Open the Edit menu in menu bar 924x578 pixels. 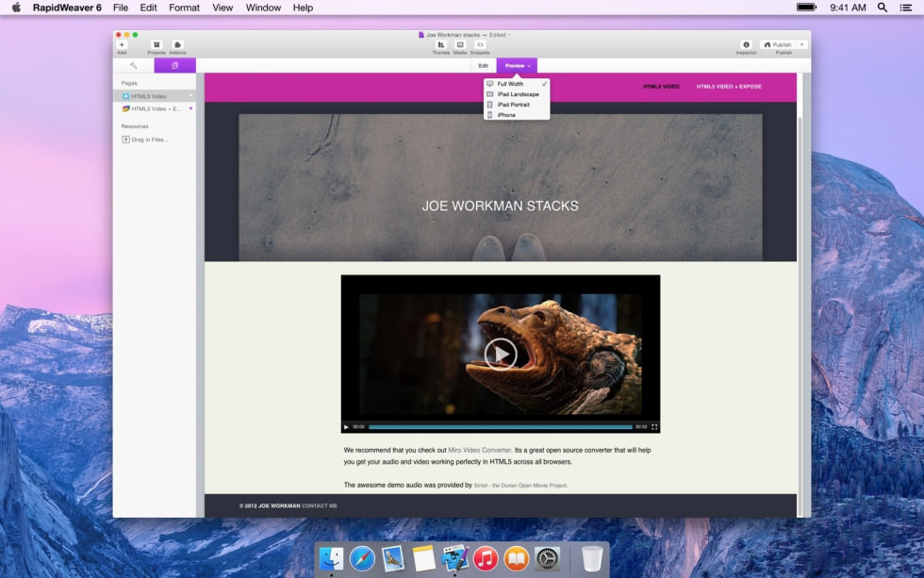coord(149,8)
